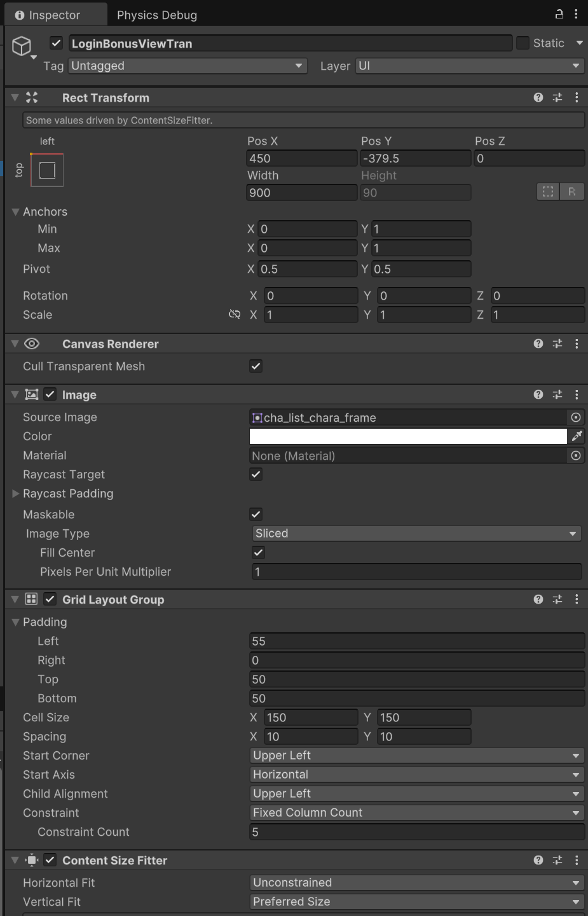Switch to the Physics Debug tab

[x=156, y=15]
